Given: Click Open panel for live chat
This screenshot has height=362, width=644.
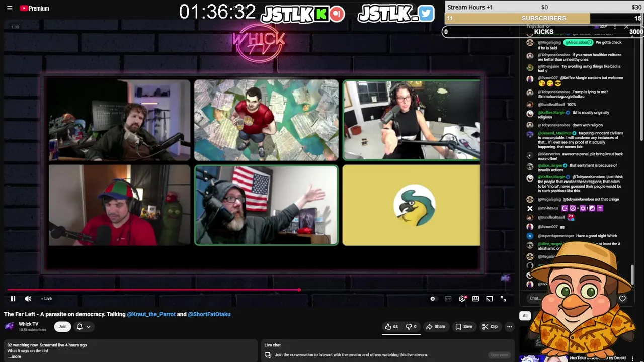Looking at the screenshot, I should click(x=499, y=355).
